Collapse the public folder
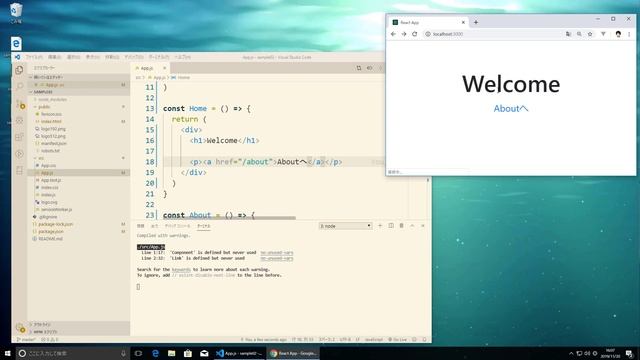The image size is (640, 360). (44, 107)
